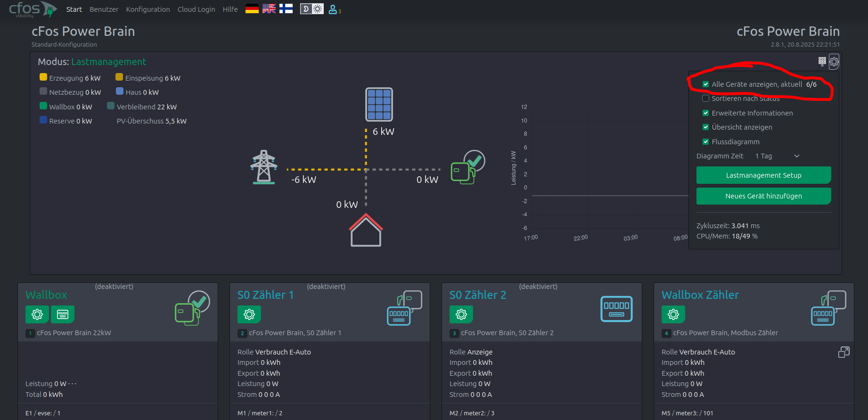Click the wallbox icon in flow diagram
868x420 pixels.
468,167
